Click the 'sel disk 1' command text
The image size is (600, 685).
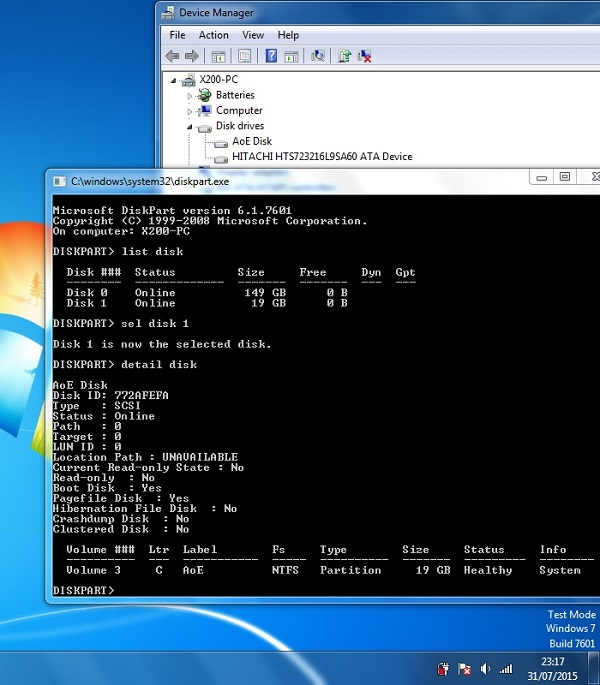155,323
